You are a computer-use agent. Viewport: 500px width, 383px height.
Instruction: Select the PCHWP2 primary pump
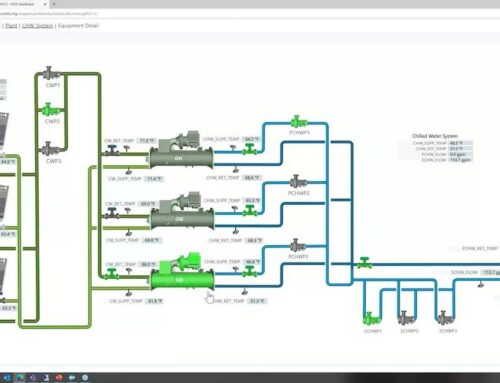(x=298, y=182)
